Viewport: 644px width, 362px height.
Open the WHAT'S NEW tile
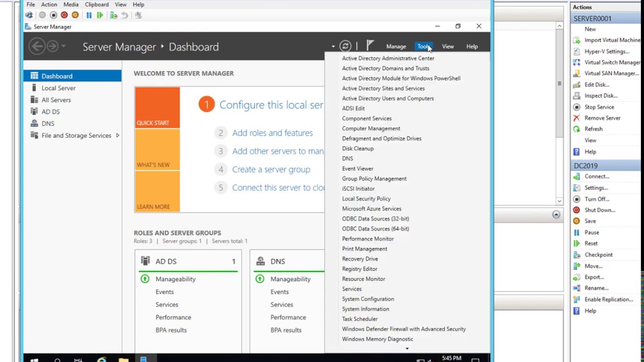pyautogui.click(x=157, y=150)
